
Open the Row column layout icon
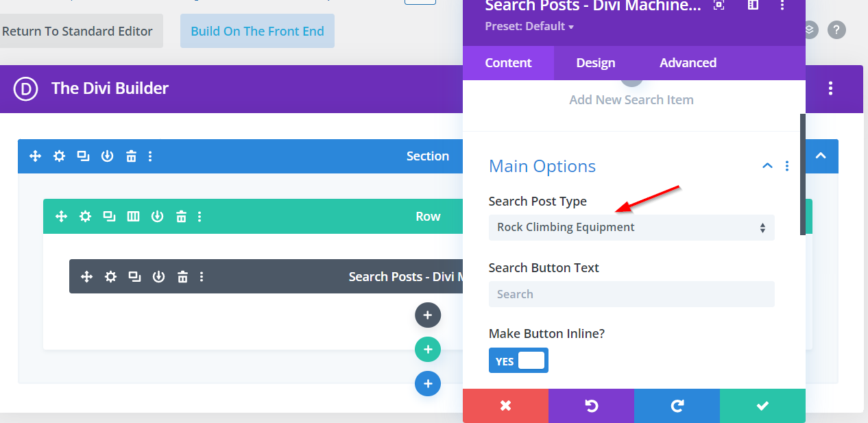pos(133,217)
